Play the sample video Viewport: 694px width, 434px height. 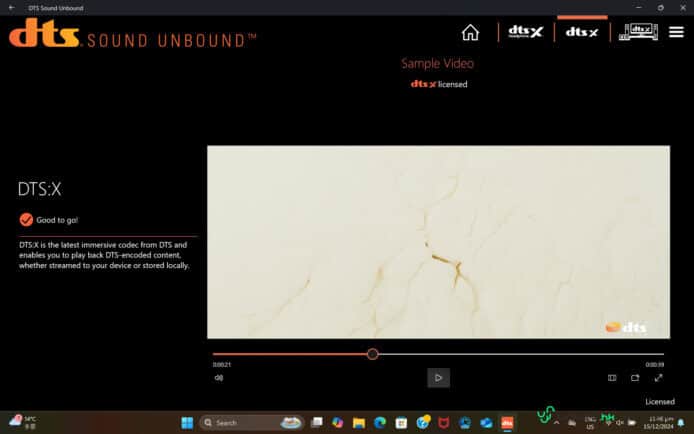pyautogui.click(x=438, y=378)
